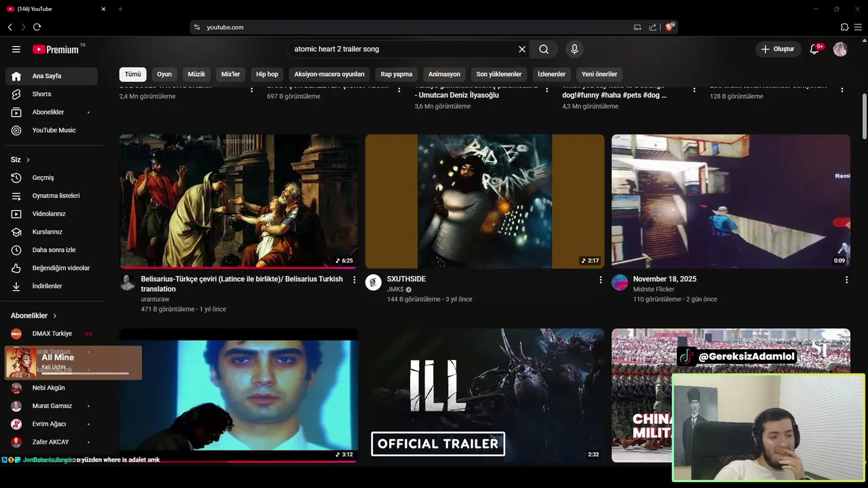Click the JMK$ channel name
868x488 pixels.
point(395,289)
